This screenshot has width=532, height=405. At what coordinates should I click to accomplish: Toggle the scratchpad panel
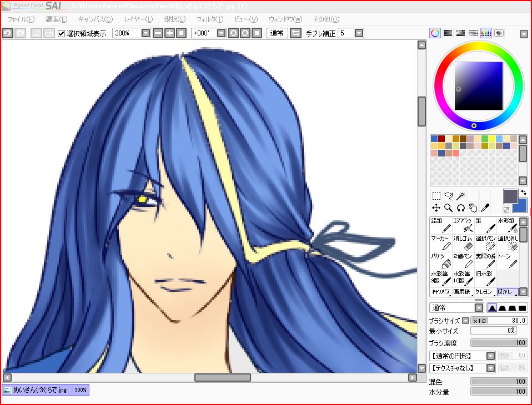coord(499,33)
